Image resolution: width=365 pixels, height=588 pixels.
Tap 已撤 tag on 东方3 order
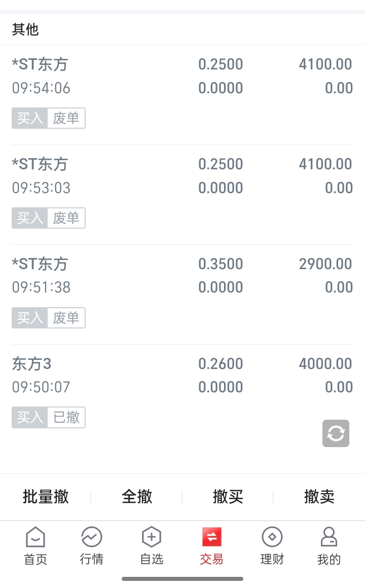[66, 417]
